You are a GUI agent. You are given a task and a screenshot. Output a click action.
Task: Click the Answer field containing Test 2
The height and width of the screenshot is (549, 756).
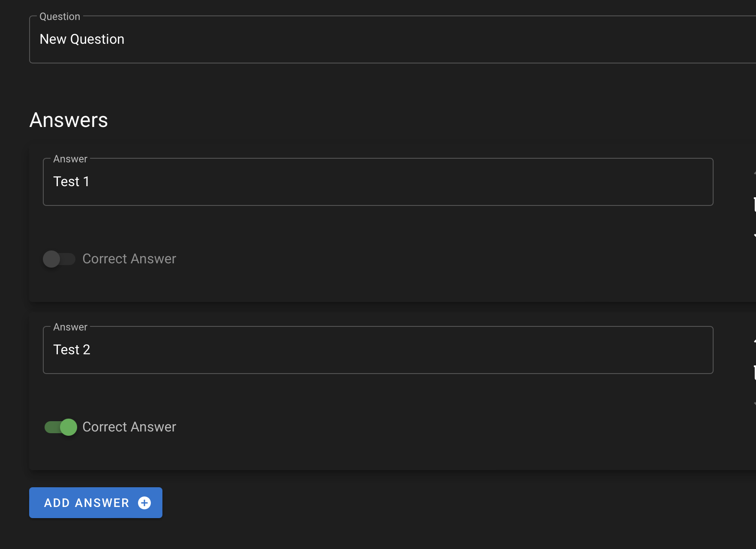(x=378, y=350)
